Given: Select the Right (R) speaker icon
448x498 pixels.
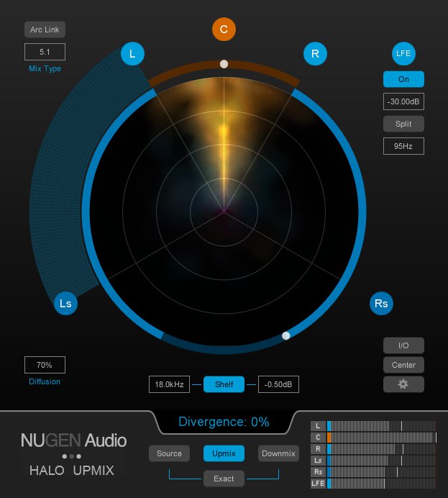Looking at the screenshot, I should (314, 53).
